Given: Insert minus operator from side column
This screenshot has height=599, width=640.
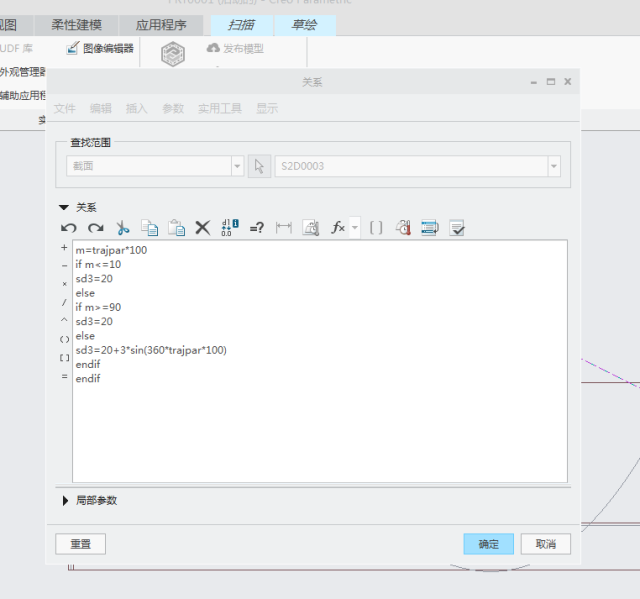Looking at the screenshot, I should coord(64,266).
